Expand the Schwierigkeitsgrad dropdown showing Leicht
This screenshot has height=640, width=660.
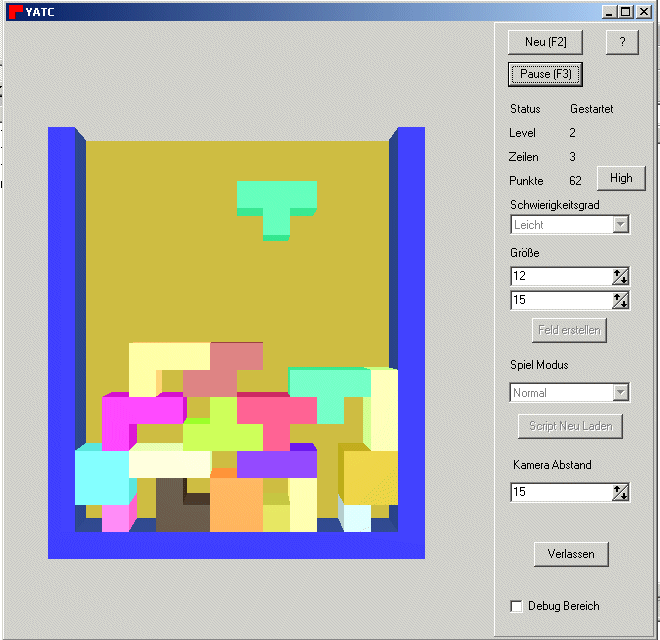[x=621, y=225]
